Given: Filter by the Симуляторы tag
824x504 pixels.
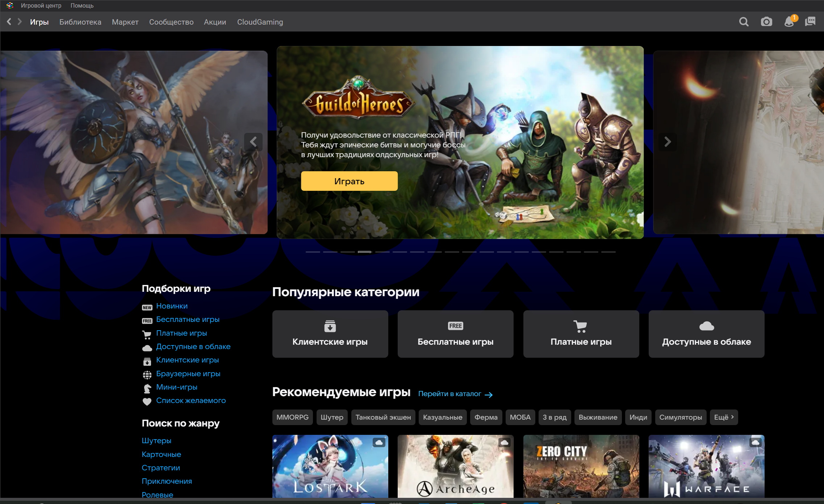Looking at the screenshot, I should (681, 417).
